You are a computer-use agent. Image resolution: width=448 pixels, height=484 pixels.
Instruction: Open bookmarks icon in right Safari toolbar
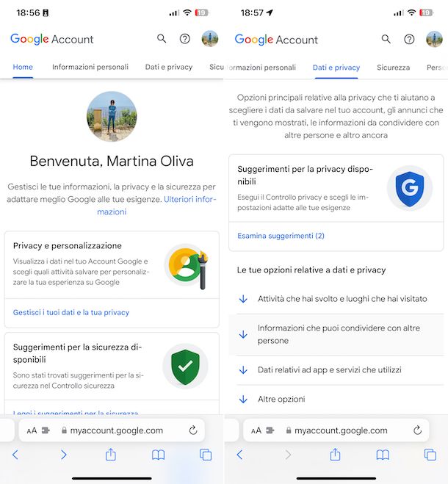click(x=383, y=455)
